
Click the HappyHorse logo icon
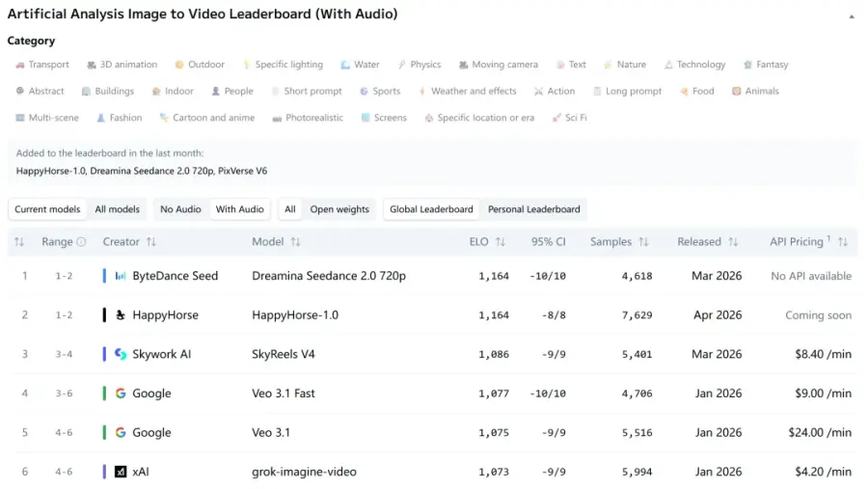pos(121,315)
